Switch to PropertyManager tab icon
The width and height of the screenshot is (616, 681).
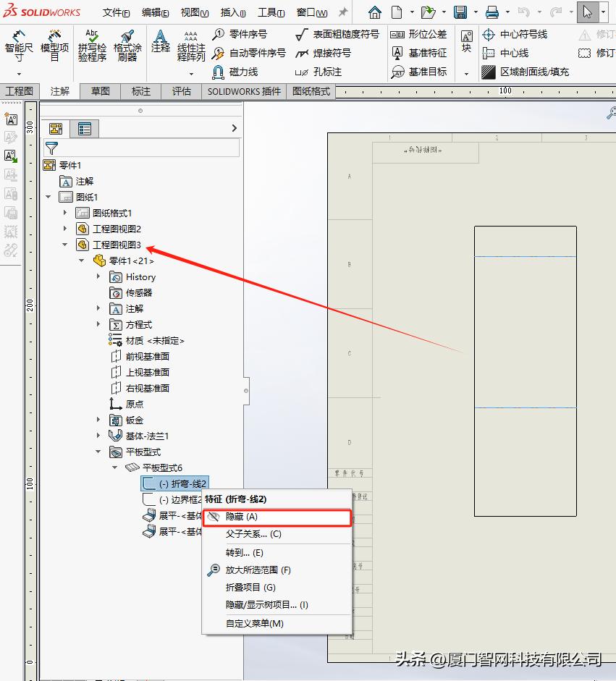click(x=84, y=129)
